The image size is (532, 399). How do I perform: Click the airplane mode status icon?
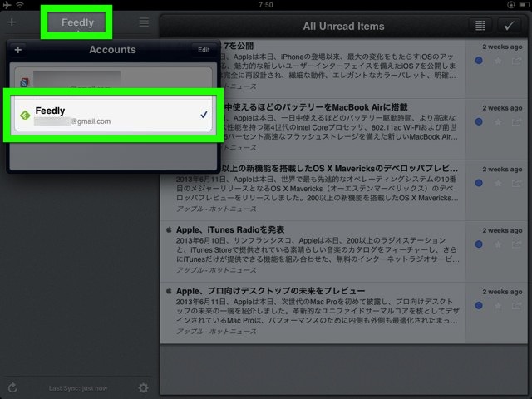click(x=7, y=5)
